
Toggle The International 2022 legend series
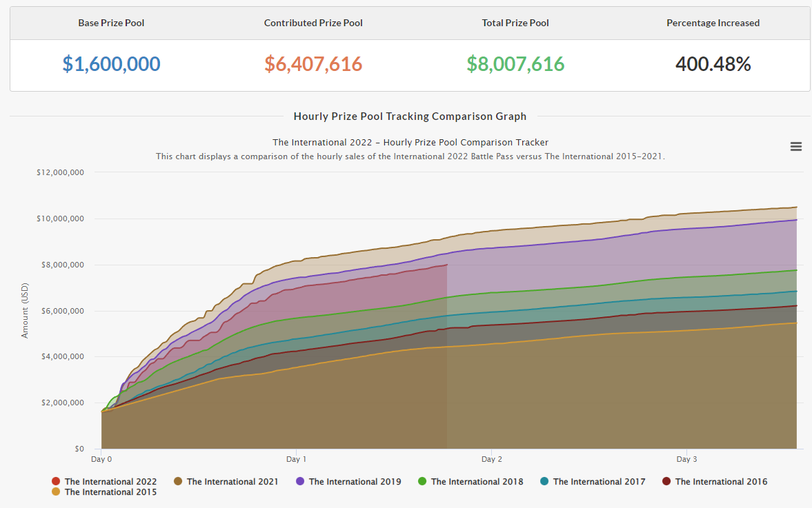[110, 482]
